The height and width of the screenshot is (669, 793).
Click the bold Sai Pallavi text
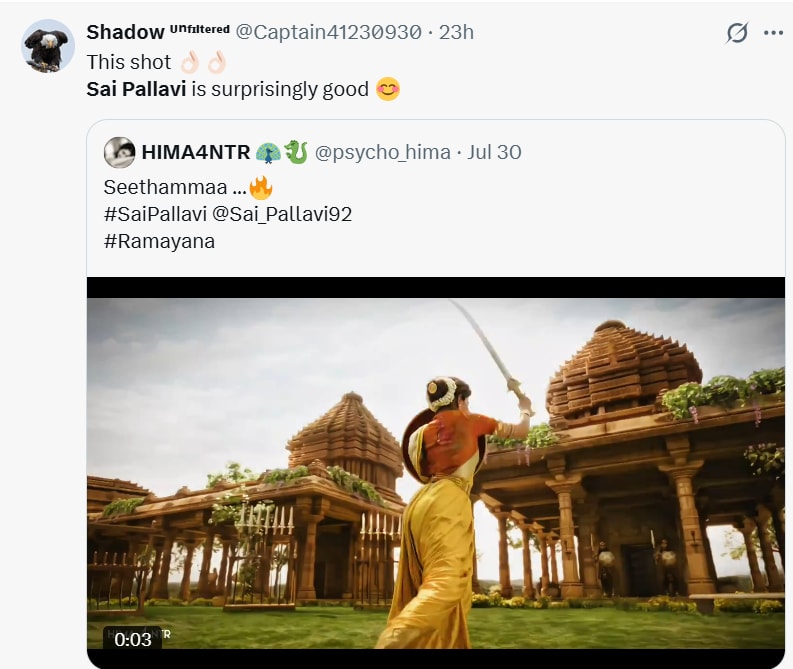(x=137, y=89)
